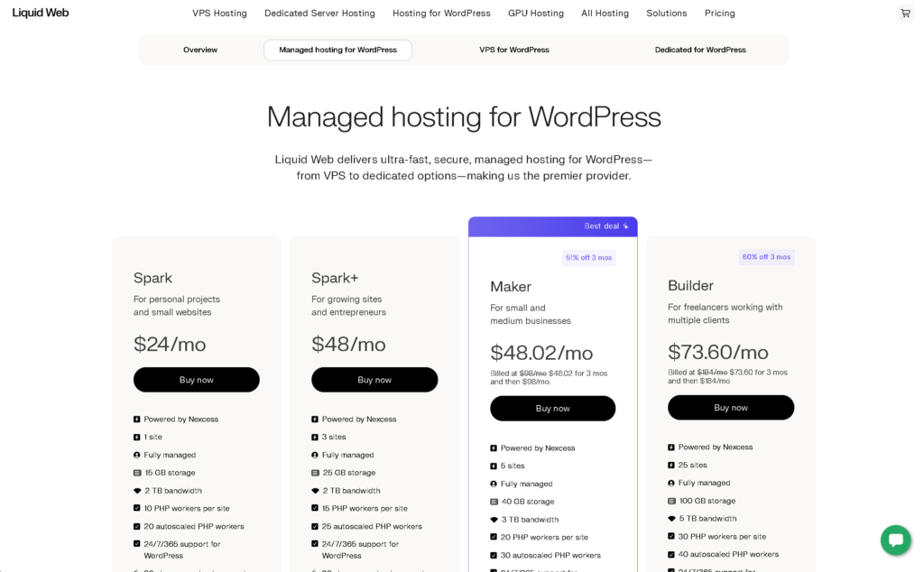The width and height of the screenshot is (924, 572).
Task: Open the VPS Hosting menu
Action: coord(219,13)
